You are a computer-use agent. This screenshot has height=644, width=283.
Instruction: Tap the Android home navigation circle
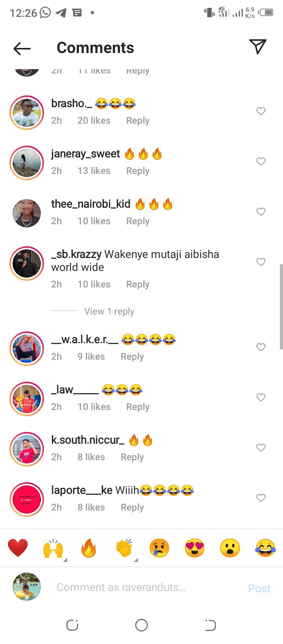[x=141, y=625]
